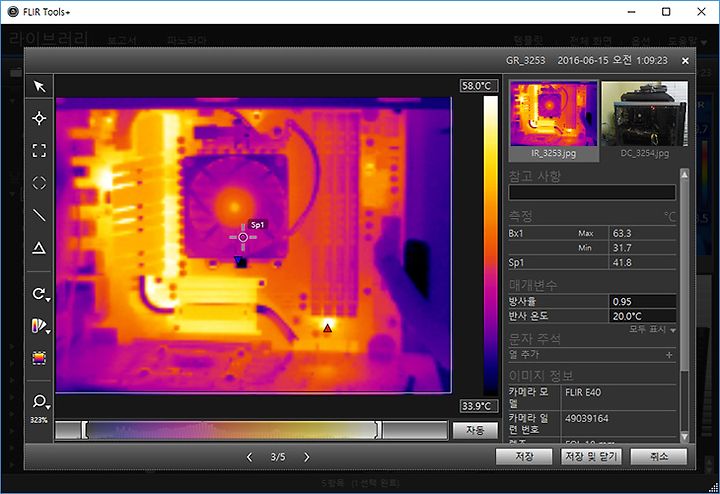Edit the reflected temperature 20.0°C field
The image size is (720, 494).
point(642,316)
